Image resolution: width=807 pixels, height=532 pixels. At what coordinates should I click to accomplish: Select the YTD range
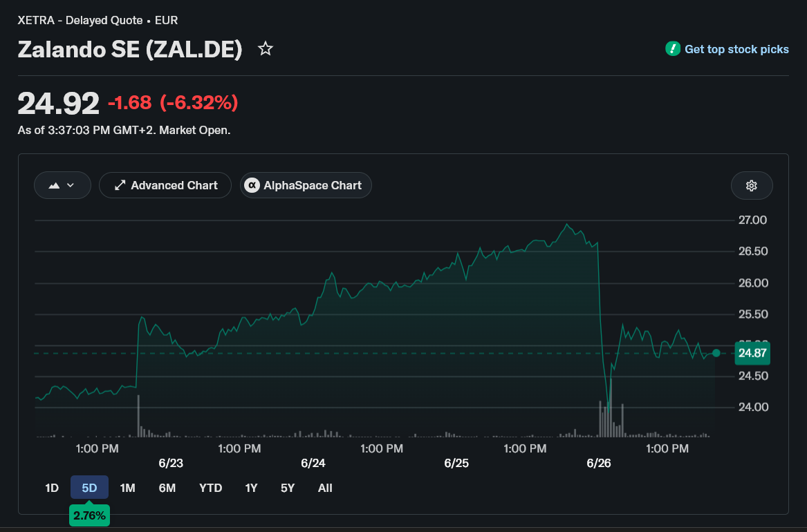tap(210, 488)
